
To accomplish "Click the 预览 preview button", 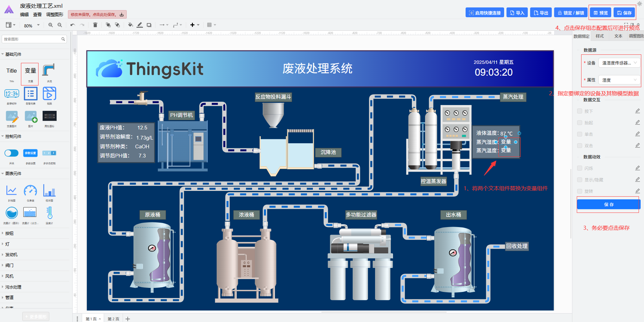I will 601,13.
